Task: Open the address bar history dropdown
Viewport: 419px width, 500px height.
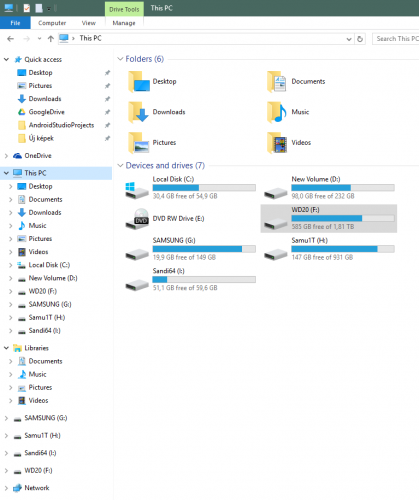Action: click(x=349, y=39)
